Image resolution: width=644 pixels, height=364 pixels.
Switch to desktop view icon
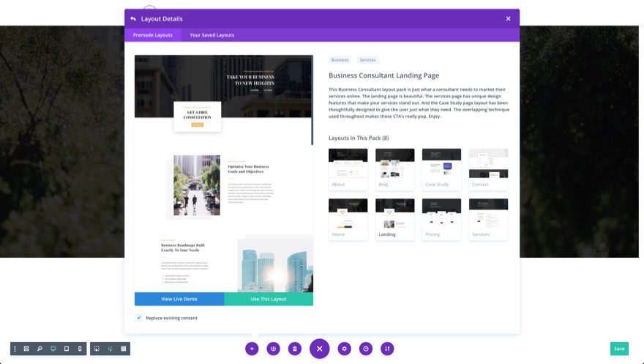click(x=53, y=349)
